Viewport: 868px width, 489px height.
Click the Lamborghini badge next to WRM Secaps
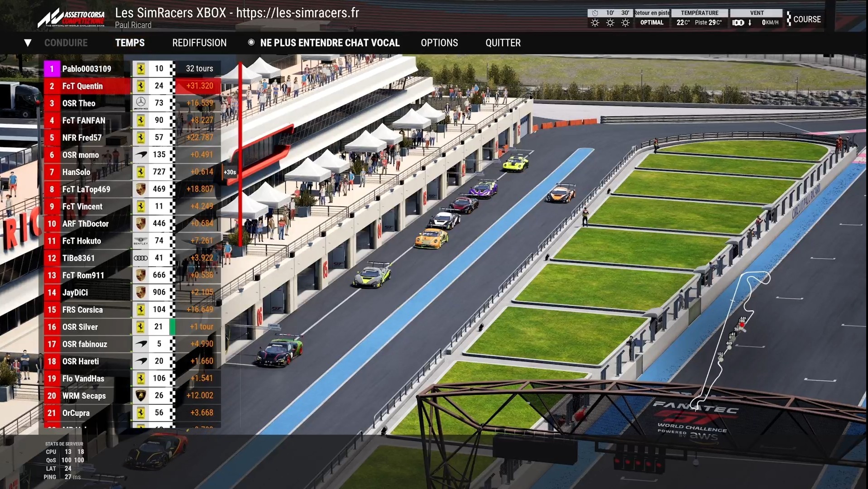tap(141, 395)
